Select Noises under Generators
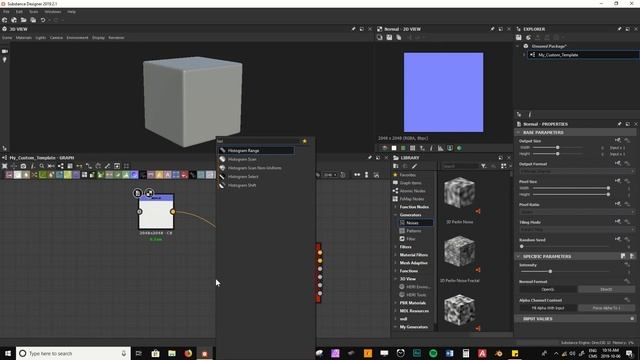 pyautogui.click(x=416, y=223)
